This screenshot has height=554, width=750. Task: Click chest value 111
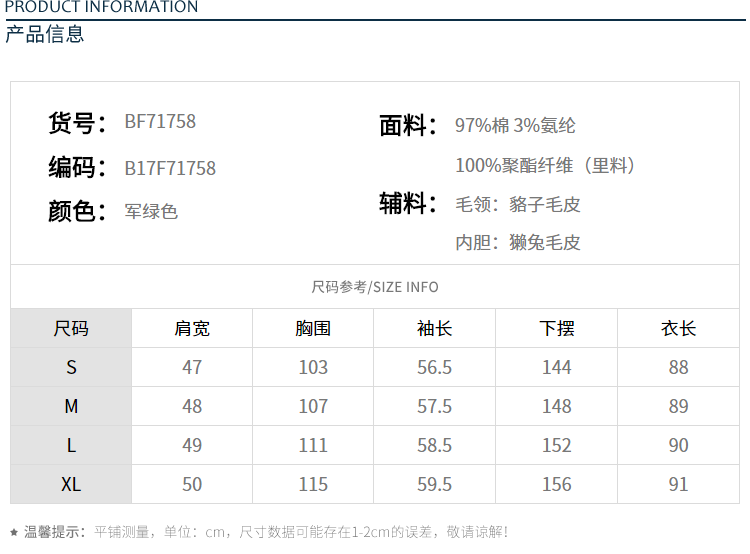pyautogui.click(x=313, y=445)
